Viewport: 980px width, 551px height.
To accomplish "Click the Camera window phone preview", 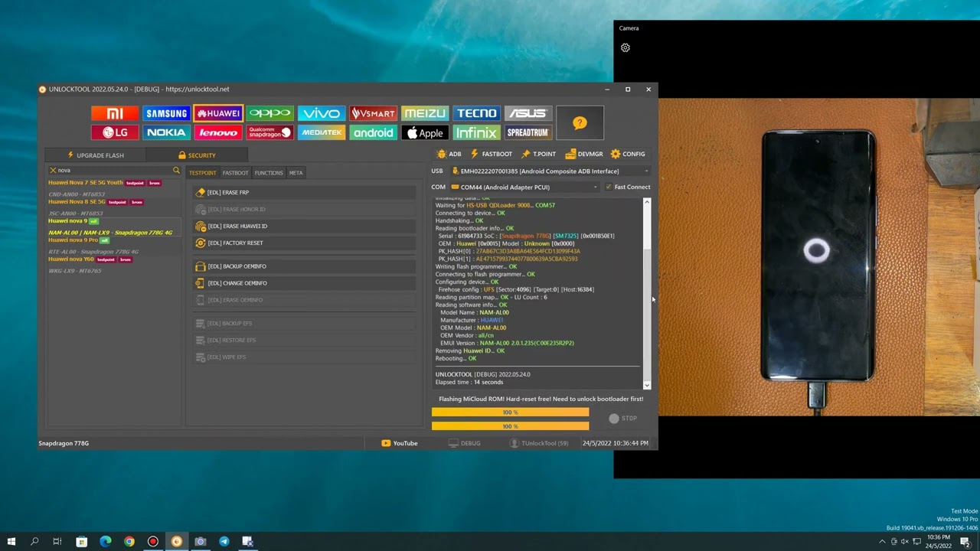I will 819,257.
